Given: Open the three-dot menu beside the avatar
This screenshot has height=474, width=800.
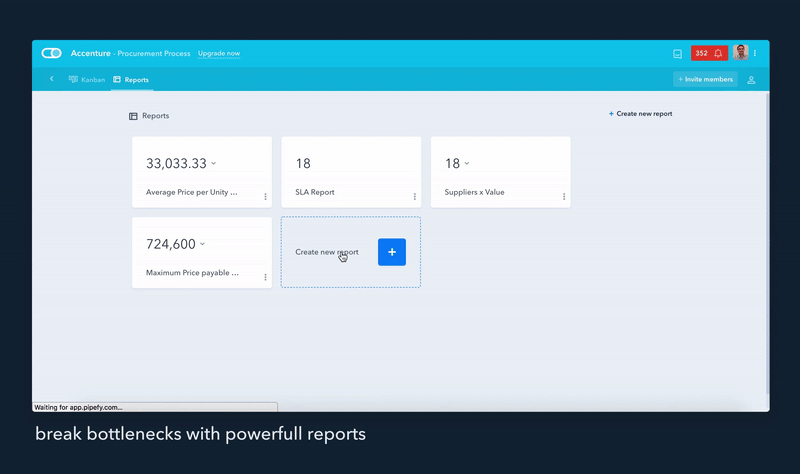Looking at the screenshot, I should (x=755, y=53).
